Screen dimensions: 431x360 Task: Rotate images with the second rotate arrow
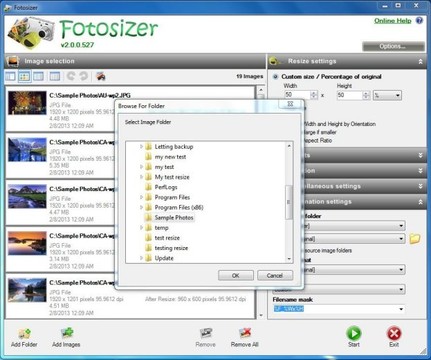[x=83, y=76]
